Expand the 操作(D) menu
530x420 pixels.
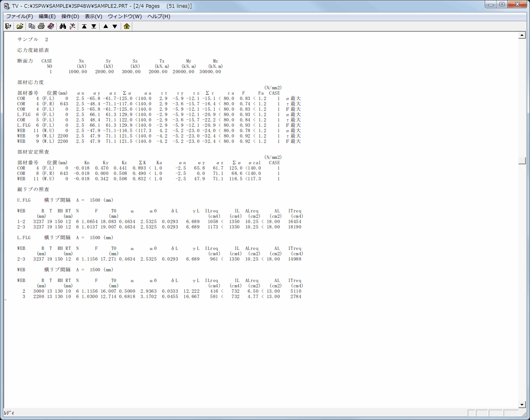click(70, 16)
